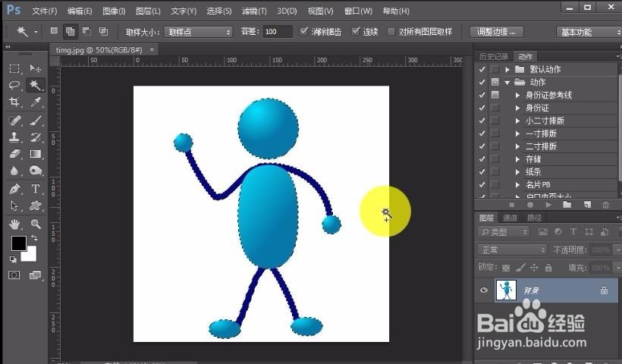Viewport: 622px width, 364px height.
Task: Toggle lock all padlock in lock row
Action: coord(548,268)
